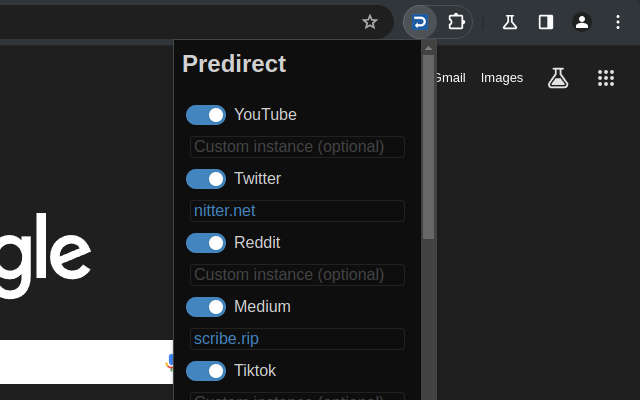Click the Tiktok custom instance field
The image size is (640, 400).
(x=297, y=396)
